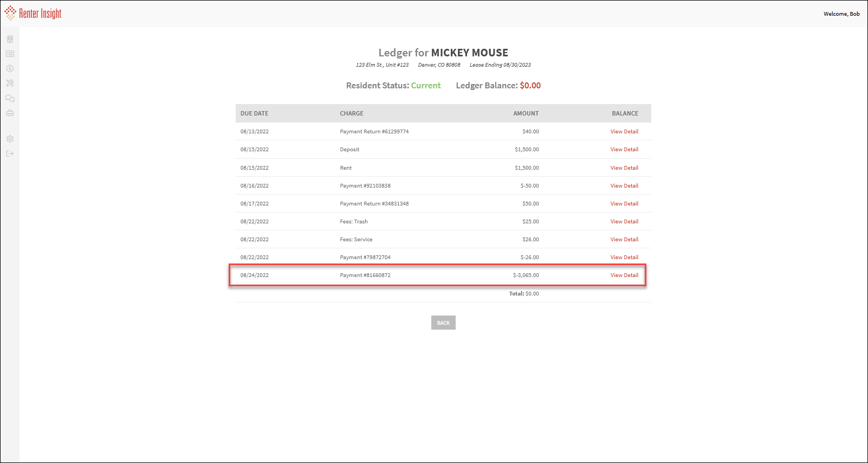Image resolution: width=868 pixels, height=463 pixels.
Task: Click the Renter Insight logo
Action: pos(33,13)
